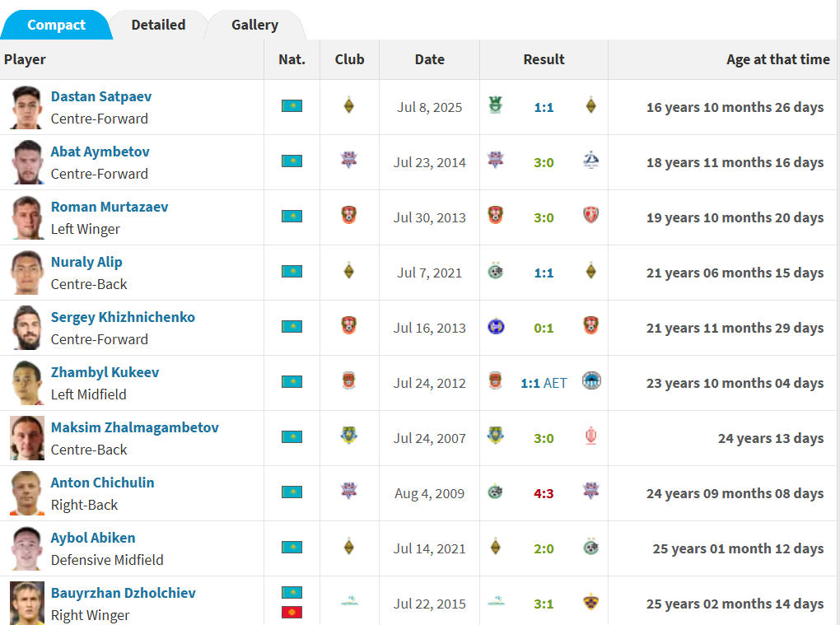Viewport: 840px width, 625px height.
Task: Click the Date column header
Action: (429, 59)
